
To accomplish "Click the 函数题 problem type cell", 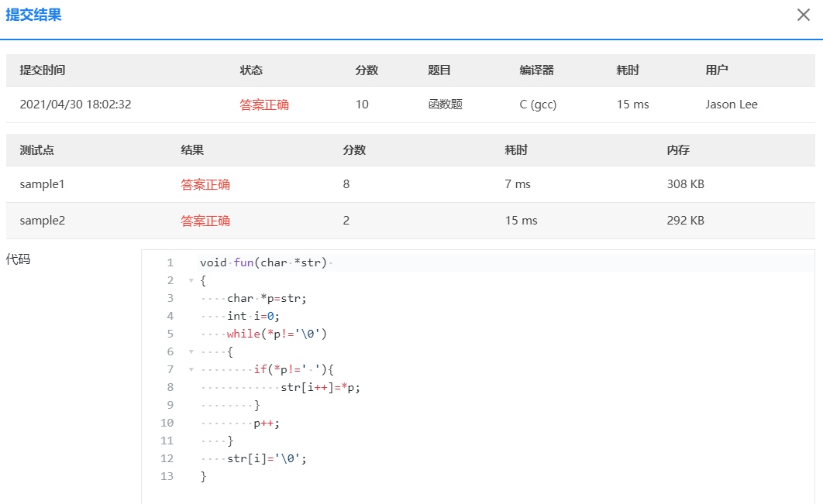I will [x=445, y=105].
